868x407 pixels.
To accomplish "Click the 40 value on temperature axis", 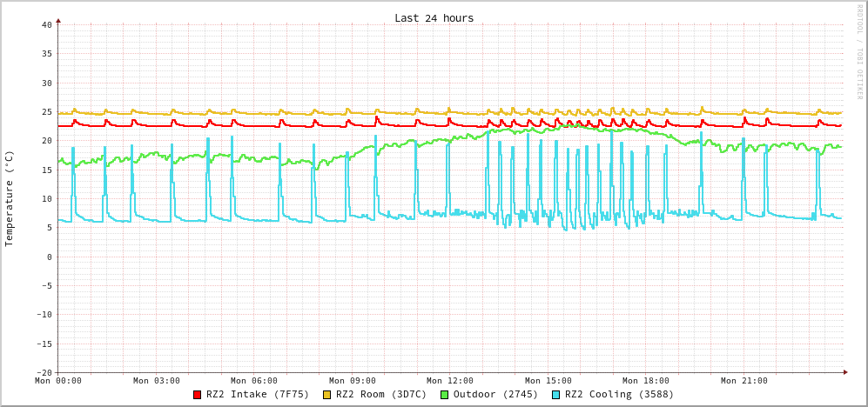I will click(46, 24).
